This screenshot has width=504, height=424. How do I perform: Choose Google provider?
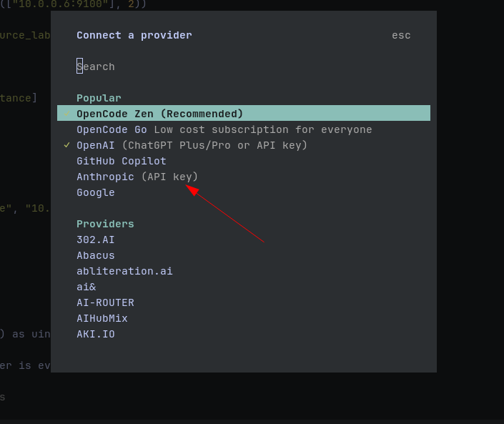pos(244,192)
